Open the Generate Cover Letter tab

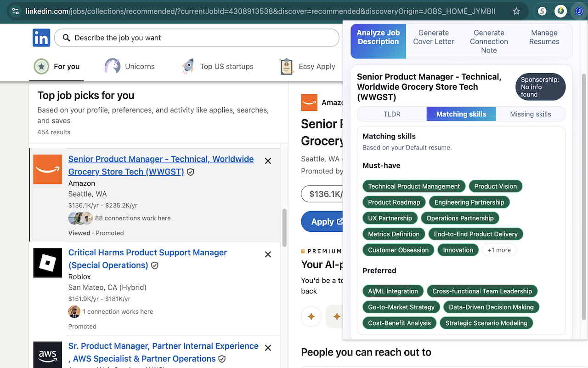(x=434, y=37)
